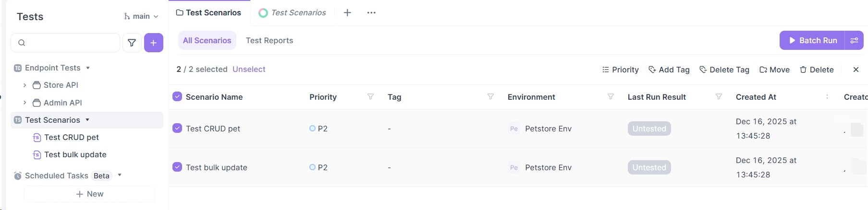868x210 pixels.
Task: Expand the Admin API folder
Action: (x=25, y=103)
